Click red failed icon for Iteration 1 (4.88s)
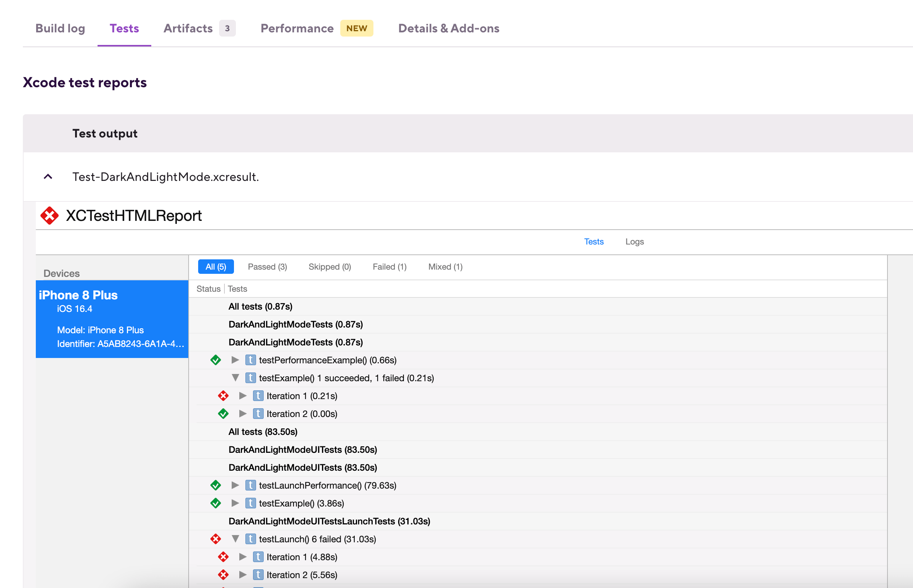This screenshot has width=913, height=588. [x=223, y=557]
